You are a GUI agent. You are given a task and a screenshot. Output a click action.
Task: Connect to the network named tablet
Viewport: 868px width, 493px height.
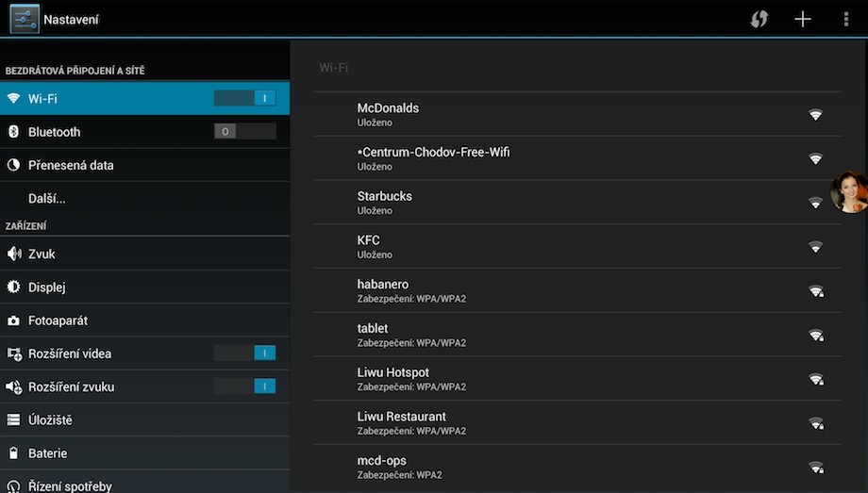(x=577, y=335)
